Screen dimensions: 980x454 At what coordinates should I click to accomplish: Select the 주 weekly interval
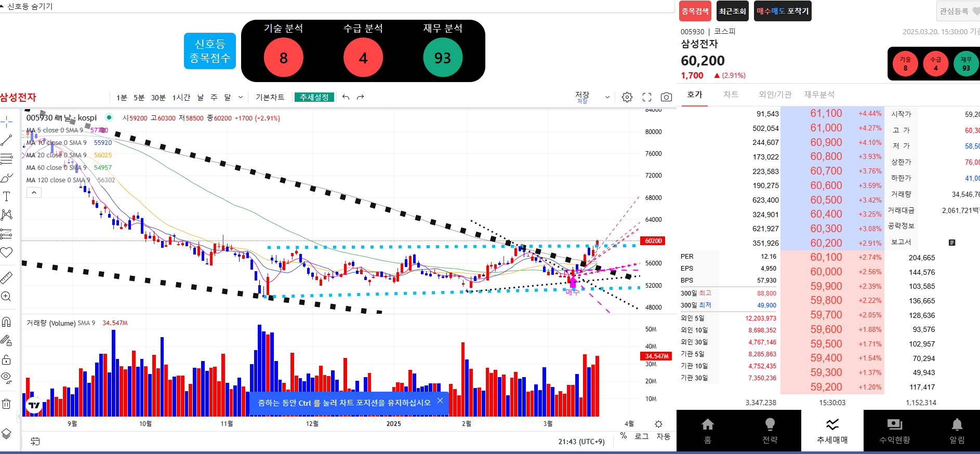[214, 98]
